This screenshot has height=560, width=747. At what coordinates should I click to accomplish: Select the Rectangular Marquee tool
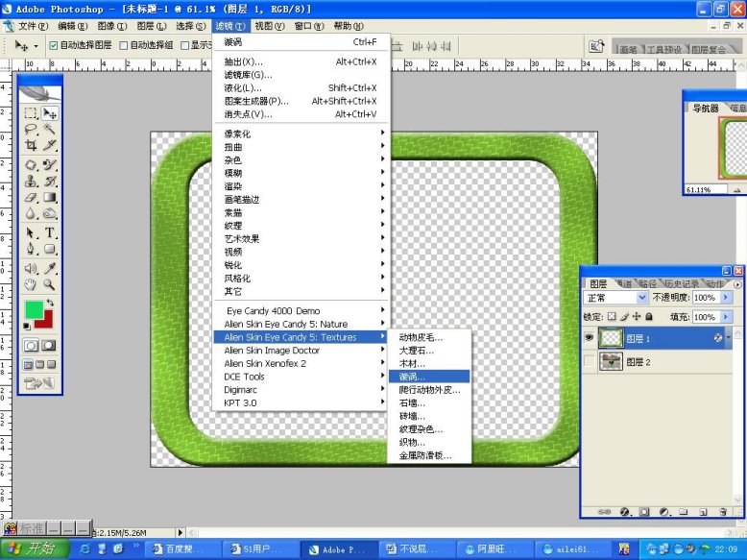click(31, 113)
